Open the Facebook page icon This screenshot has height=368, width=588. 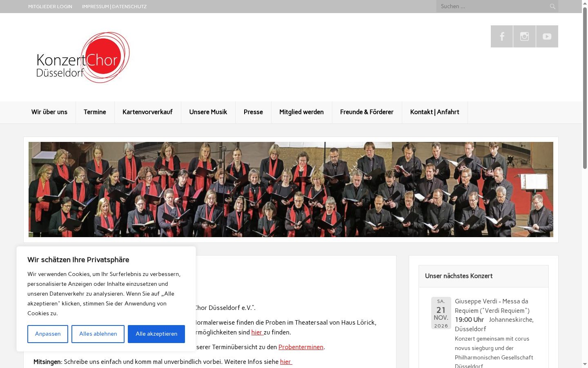[x=502, y=36]
